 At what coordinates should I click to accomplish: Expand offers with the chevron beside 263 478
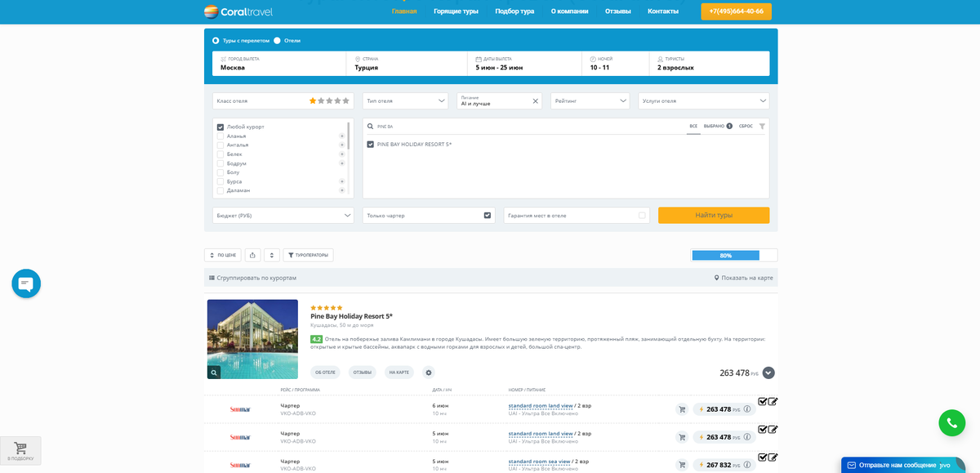pyautogui.click(x=768, y=373)
